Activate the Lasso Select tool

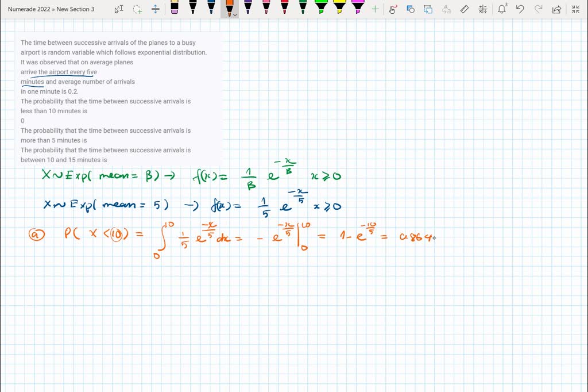(137, 9)
